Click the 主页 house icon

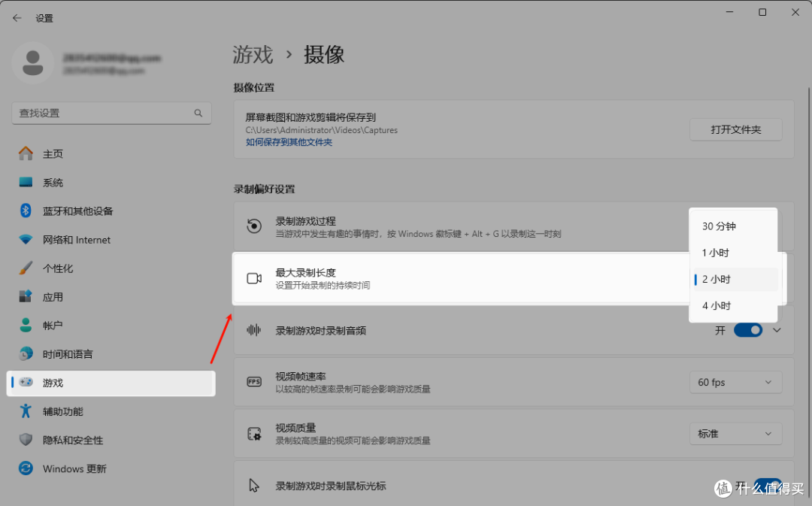[26, 153]
